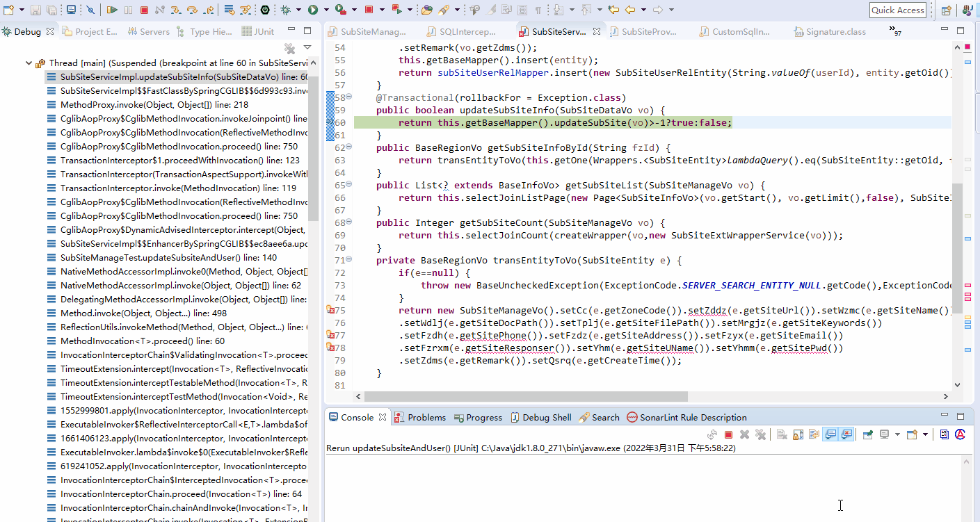
Task: Open the Open Console dropdown arrow
Action: click(x=925, y=434)
